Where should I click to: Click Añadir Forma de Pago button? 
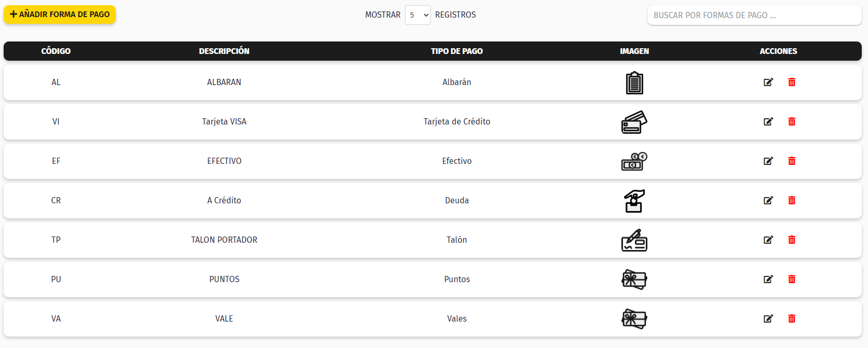[x=60, y=15]
